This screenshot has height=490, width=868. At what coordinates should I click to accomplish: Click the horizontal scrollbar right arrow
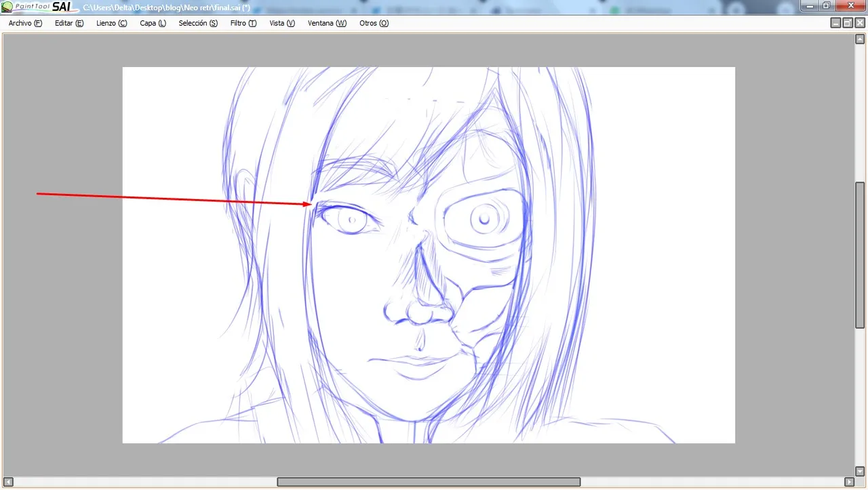[x=848, y=482]
